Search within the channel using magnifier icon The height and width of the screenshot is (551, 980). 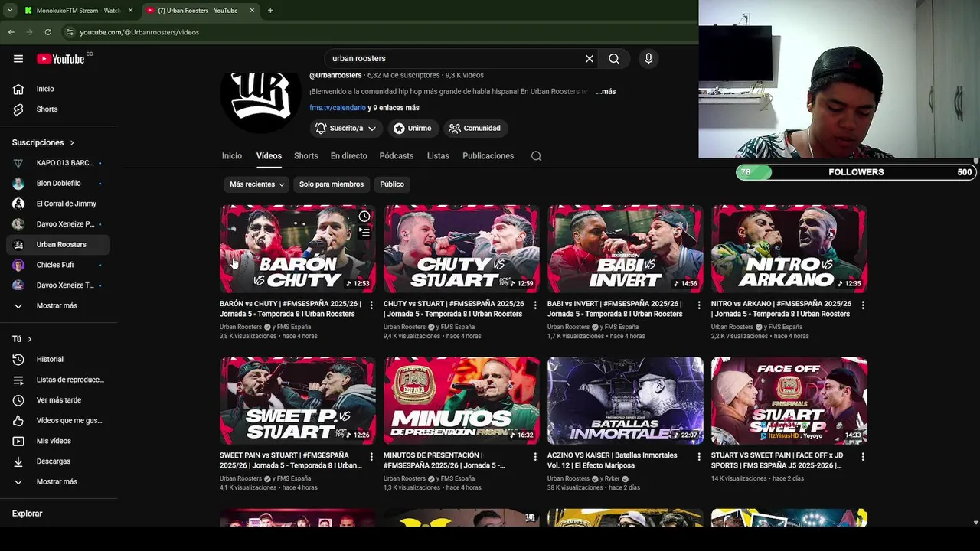536,156
